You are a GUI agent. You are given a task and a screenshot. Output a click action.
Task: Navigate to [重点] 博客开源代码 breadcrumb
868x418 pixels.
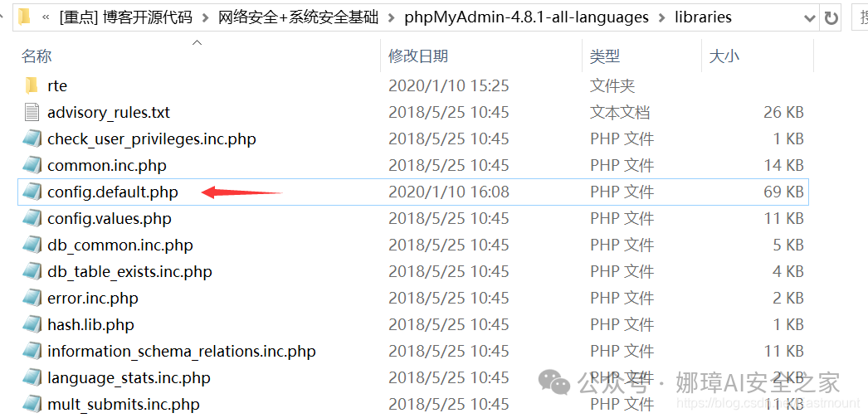(126, 17)
